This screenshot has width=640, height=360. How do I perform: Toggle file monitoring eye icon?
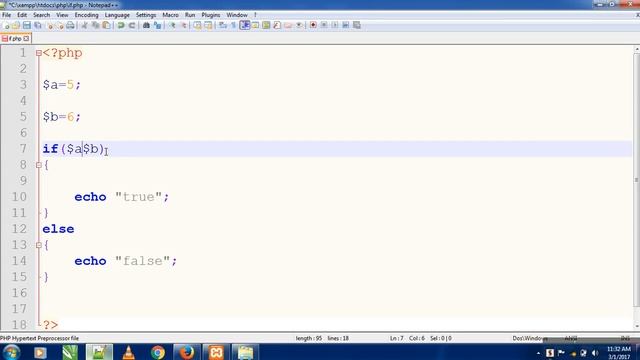coord(299,25)
